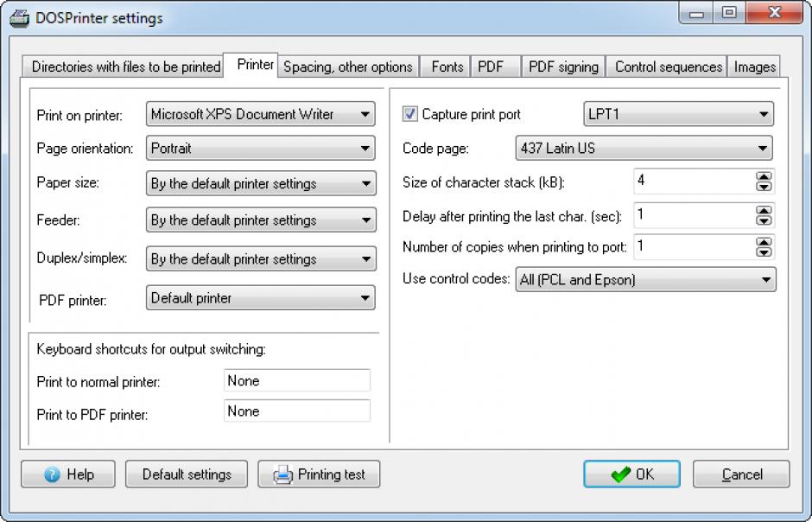
Task: Open the Duplex/simplex dropdown
Action: click(x=261, y=258)
